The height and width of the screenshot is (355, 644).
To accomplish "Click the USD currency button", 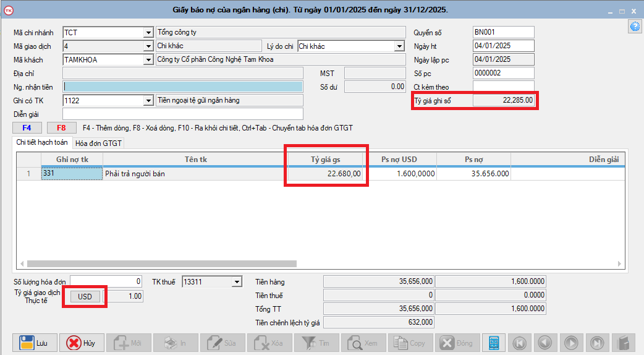I will [85, 296].
